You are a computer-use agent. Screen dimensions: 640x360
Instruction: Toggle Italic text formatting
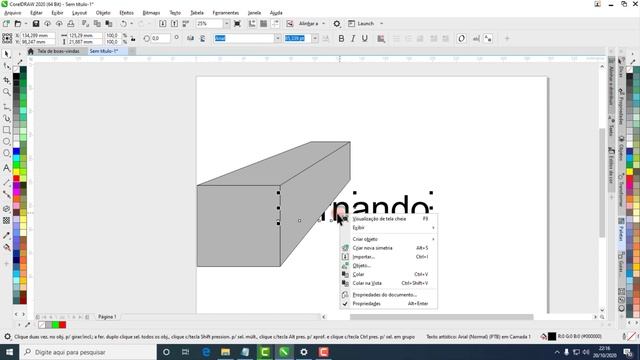(353, 38)
